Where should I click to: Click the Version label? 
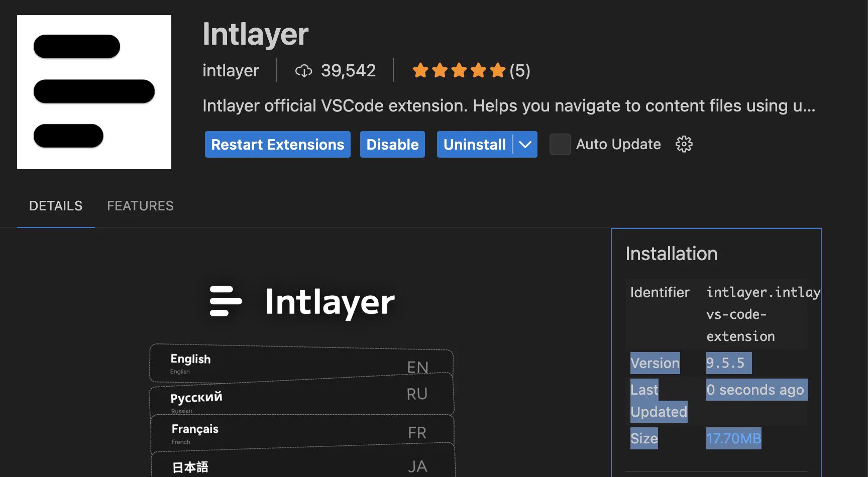click(655, 363)
